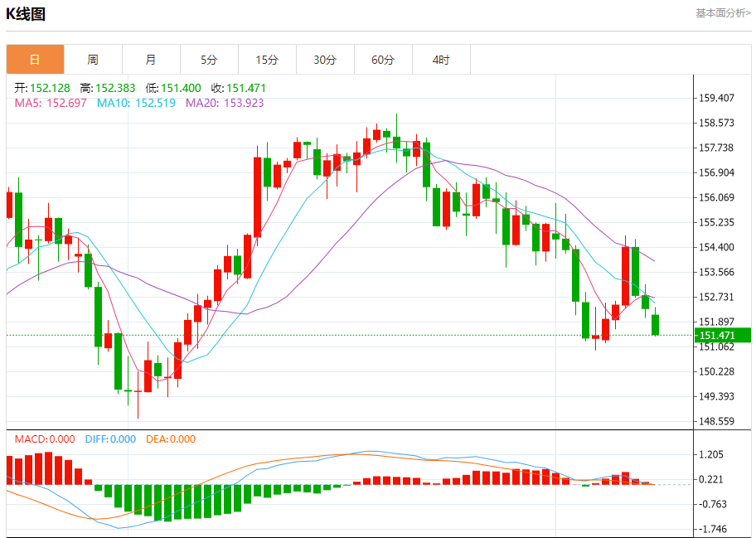Click the 151.897 price axis label
756x538 pixels.
click(716, 322)
